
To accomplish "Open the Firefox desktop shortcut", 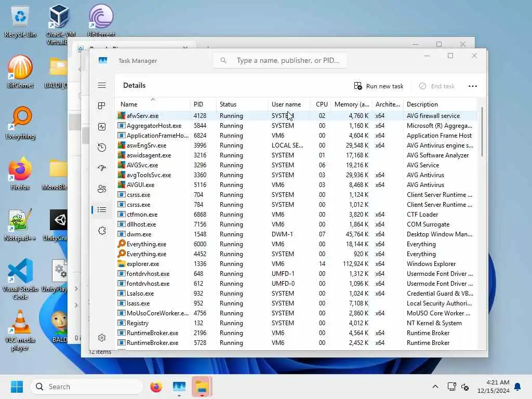I will (x=20, y=174).
